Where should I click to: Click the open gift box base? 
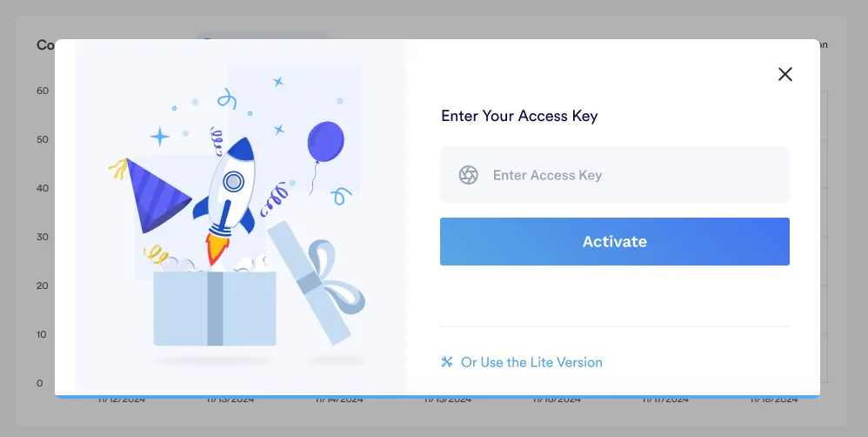point(215,308)
